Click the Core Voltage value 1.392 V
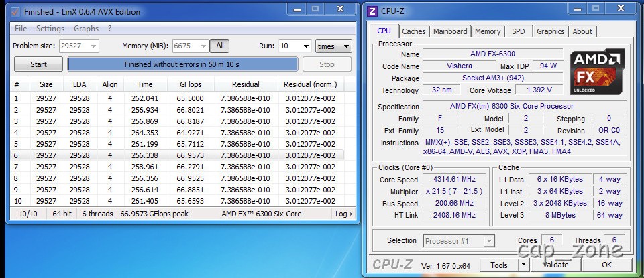This screenshot has width=644, height=278. tap(539, 90)
